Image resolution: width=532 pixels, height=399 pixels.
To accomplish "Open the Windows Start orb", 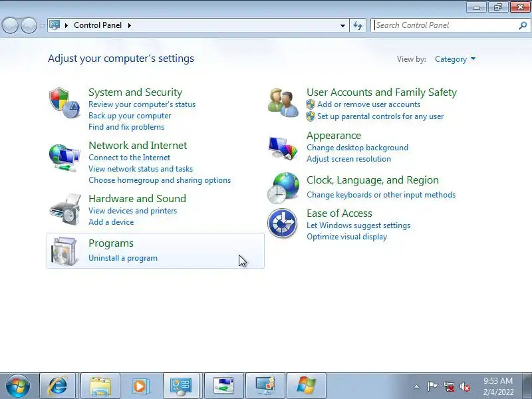I will click(18, 386).
